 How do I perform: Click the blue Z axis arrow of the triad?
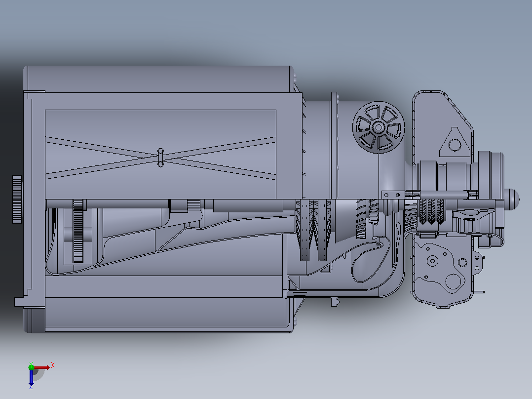[x=31, y=377]
